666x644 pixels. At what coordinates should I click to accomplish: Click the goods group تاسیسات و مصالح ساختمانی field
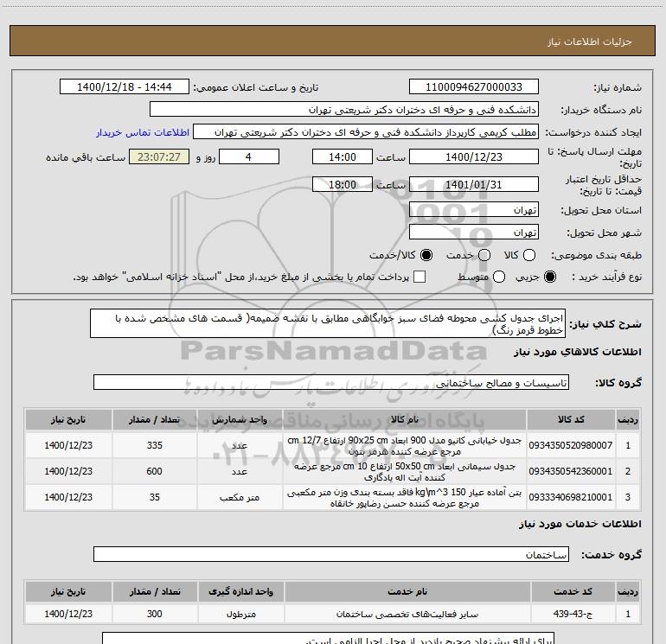[331, 382]
